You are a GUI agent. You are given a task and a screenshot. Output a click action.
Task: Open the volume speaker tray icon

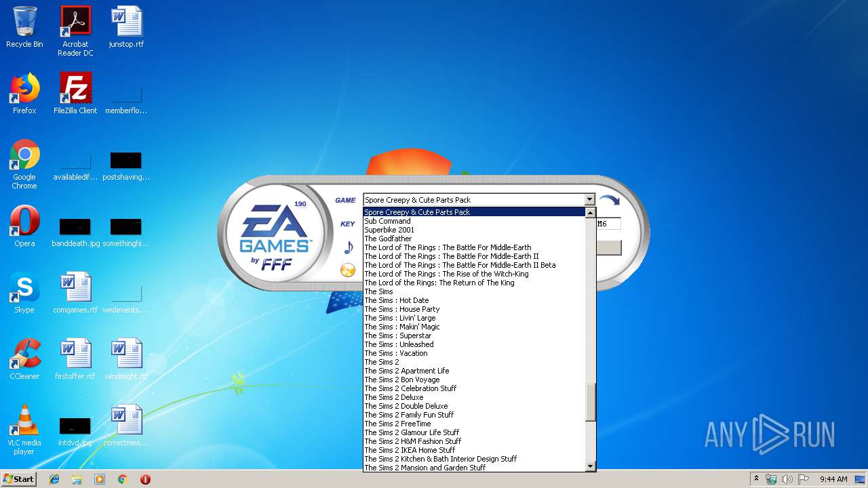click(787, 479)
